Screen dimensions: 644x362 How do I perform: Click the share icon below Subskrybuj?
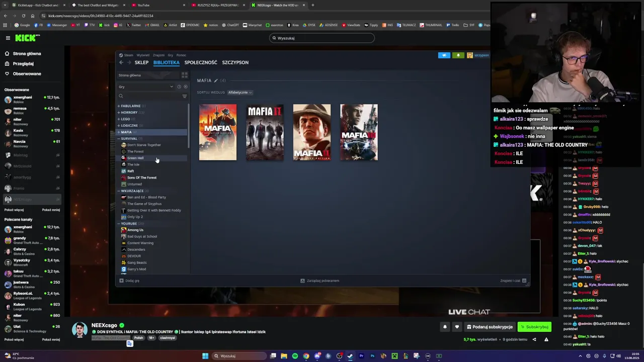tap(534, 339)
